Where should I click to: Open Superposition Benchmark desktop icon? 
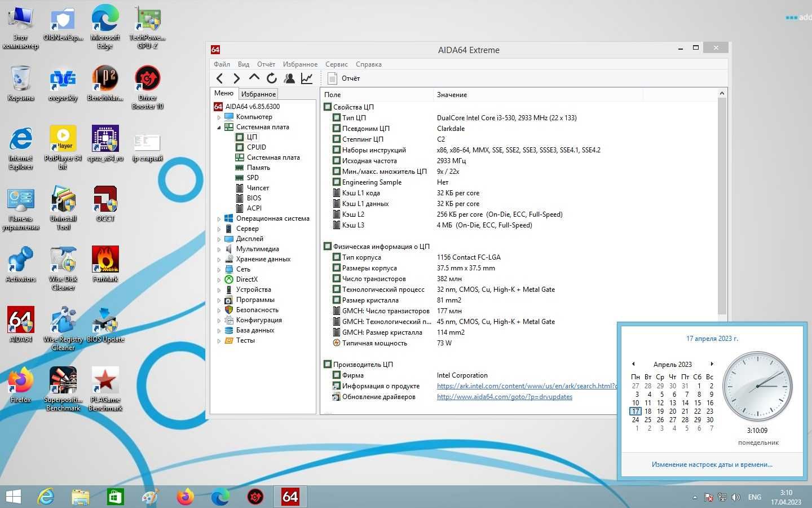tap(63, 389)
